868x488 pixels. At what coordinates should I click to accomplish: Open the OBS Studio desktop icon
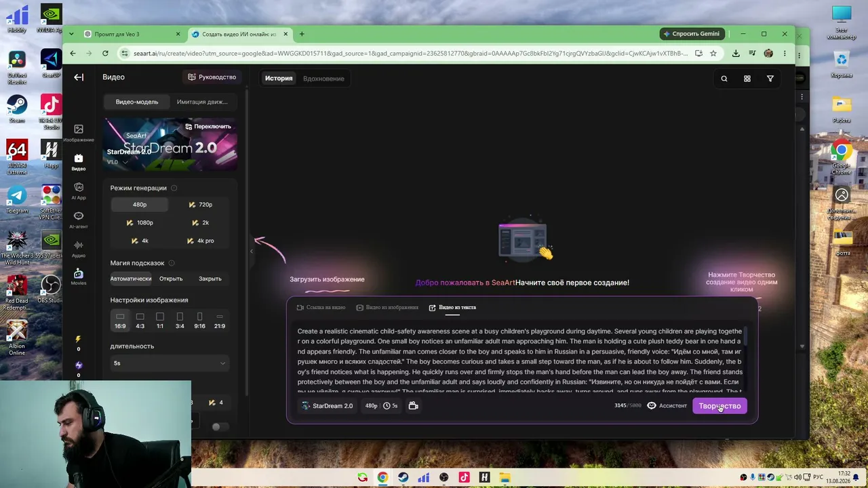click(x=51, y=288)
